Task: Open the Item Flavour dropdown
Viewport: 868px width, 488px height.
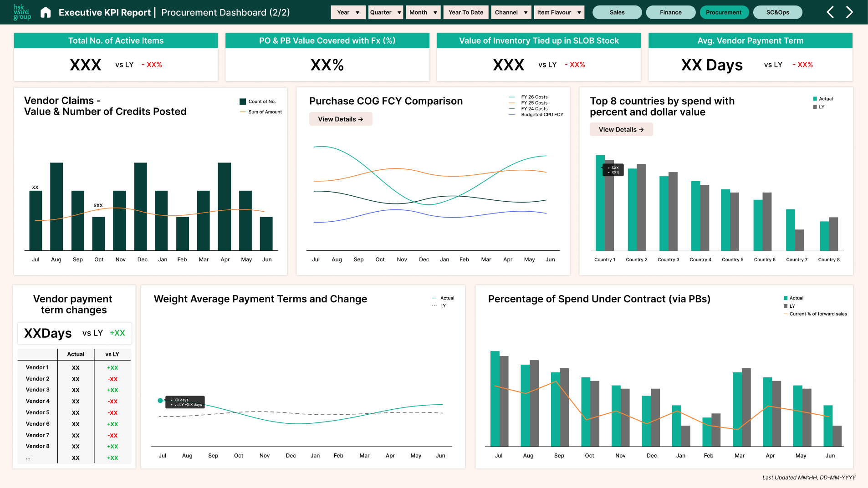Action: [x=559, y=12]
